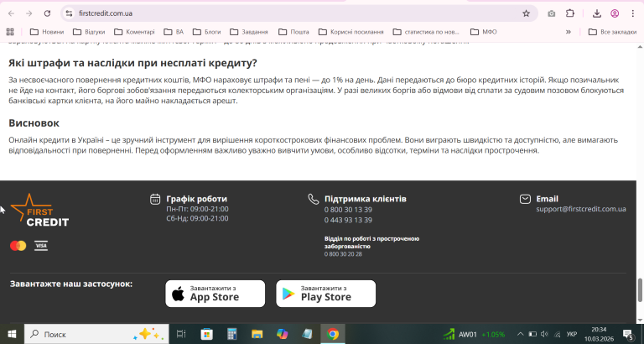Click Завантажте наш застосунок: label
This screenshot has width=644, height=344.
(71, 284)
